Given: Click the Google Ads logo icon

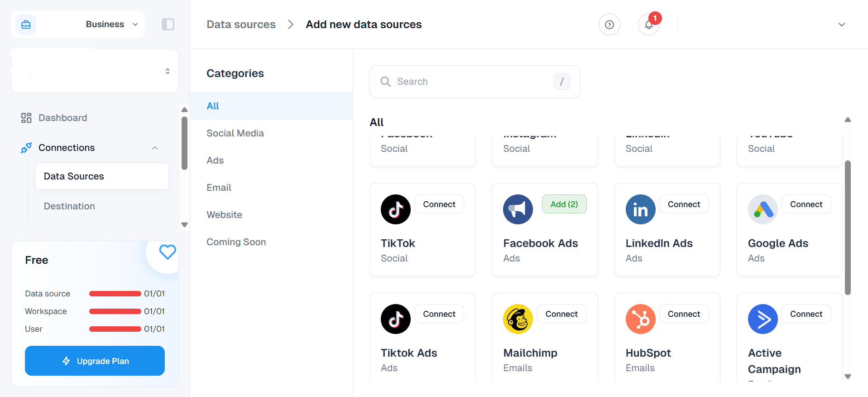Looking at the screenshot, I should click(x=762, y=209).
